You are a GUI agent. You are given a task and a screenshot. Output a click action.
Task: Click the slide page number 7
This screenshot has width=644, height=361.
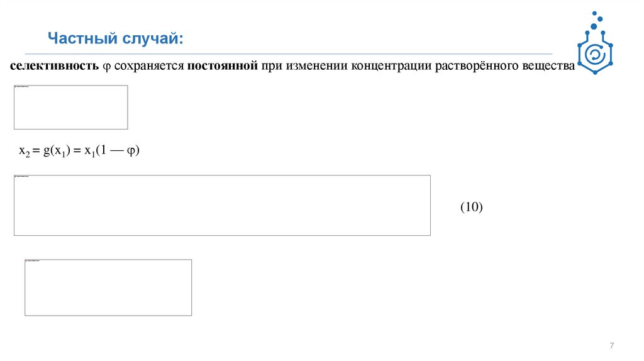[612, 346]
